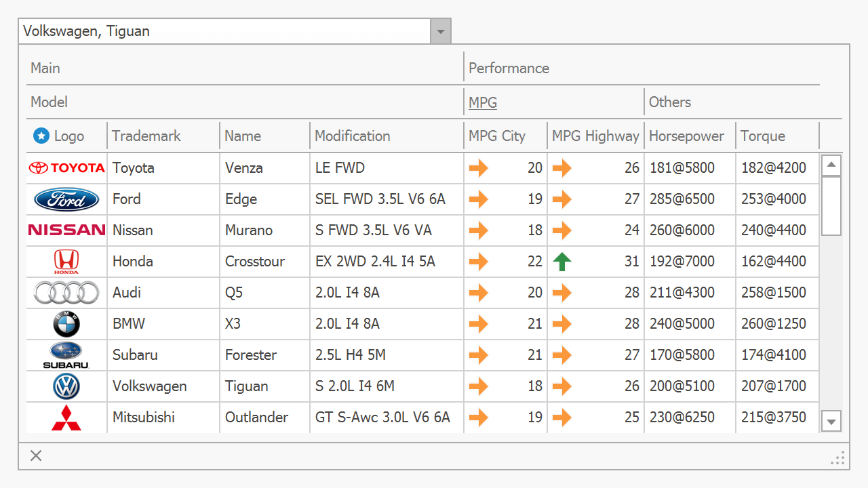The image size is (868, 488).
Task: Click the BMW logo icon
Action: [66, 324]
